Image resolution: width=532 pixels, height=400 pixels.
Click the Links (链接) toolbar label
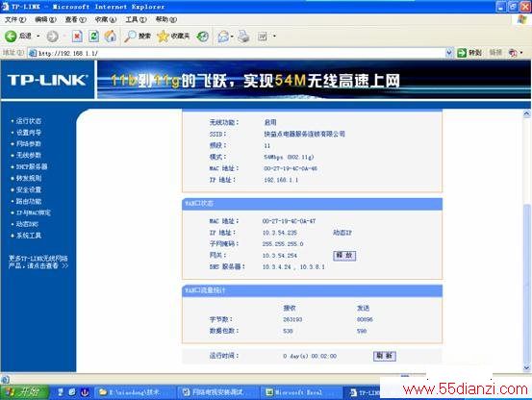(x=495, y=53)
